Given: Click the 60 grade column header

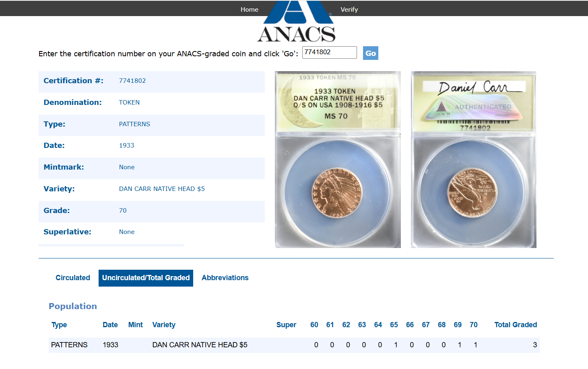Looking at the screenshot, I should coord(314,325).
